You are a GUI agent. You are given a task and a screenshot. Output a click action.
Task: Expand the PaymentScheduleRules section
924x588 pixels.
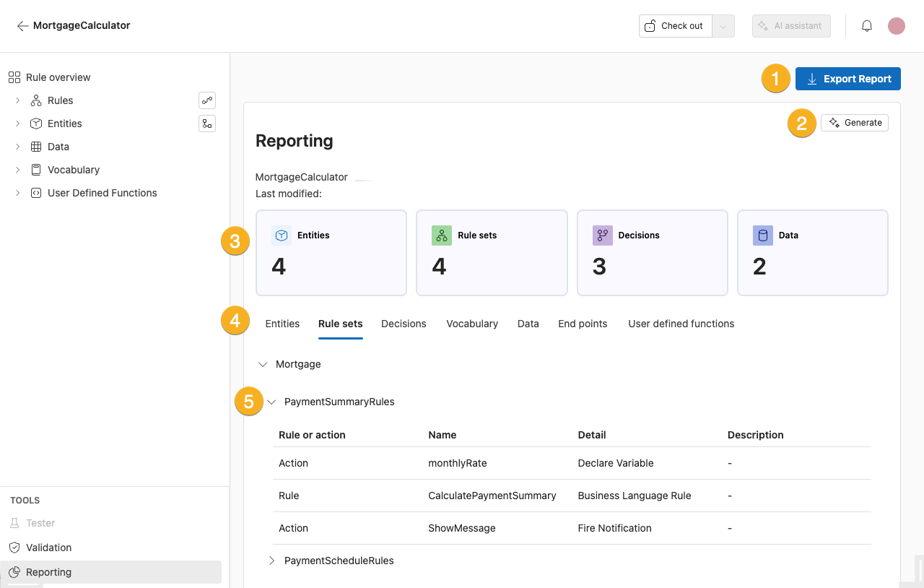coord(271,560)
